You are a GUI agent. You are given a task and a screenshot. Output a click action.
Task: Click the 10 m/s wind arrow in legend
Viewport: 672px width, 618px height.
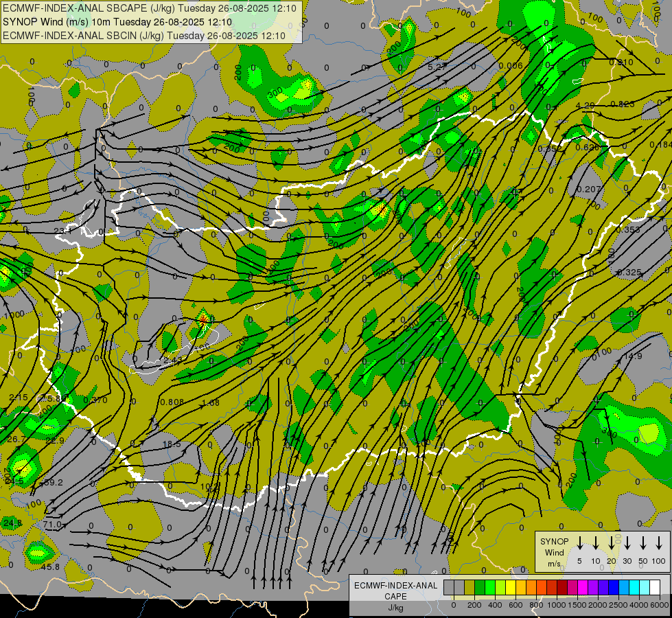point(595,542)
